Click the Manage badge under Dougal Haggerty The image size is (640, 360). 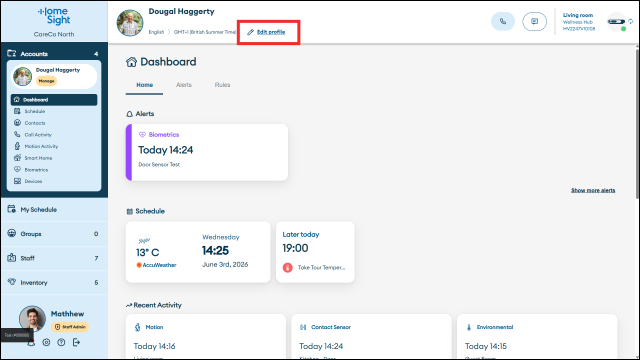coord(47,81)
